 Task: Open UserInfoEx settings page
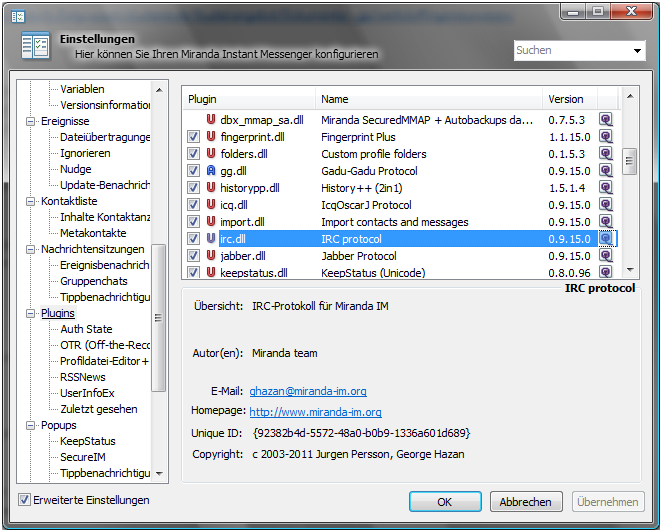87,394
